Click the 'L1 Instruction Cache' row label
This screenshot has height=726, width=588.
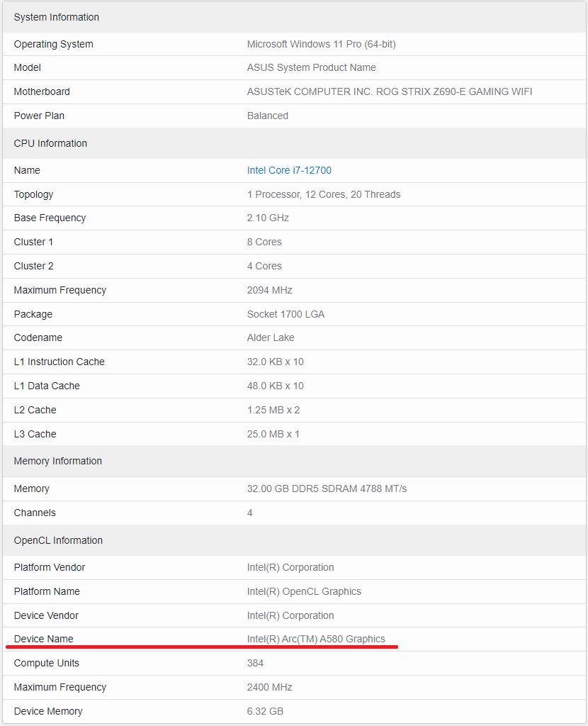[x=60, y=362]
